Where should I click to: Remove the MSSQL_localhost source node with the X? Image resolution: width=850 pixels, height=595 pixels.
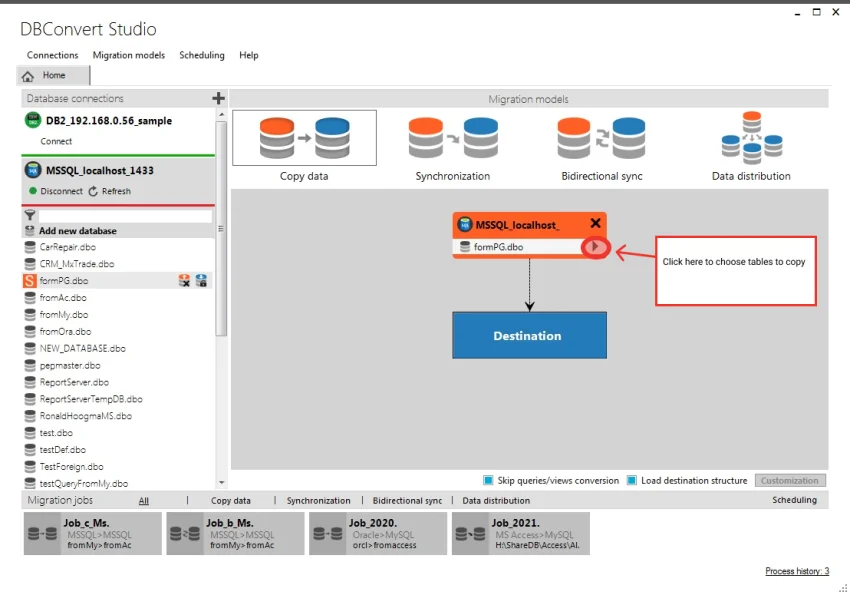[595, 223]
